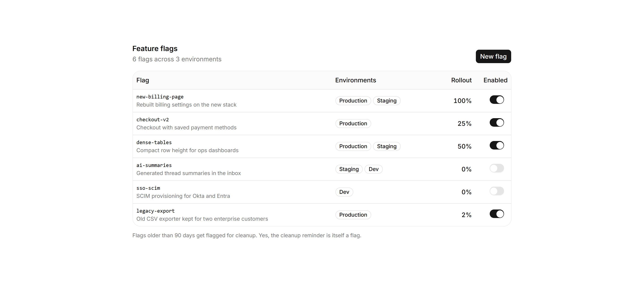Click Production tag in new-billing-page row
The height and width of the screenshot is (282, 644).
pos(353,100)
